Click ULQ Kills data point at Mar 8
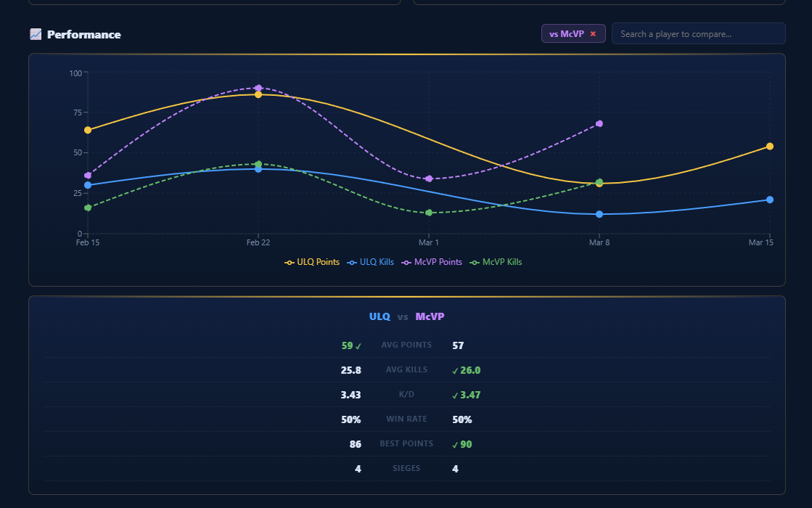This screenshot has width=812, height=508. [599, 214]
